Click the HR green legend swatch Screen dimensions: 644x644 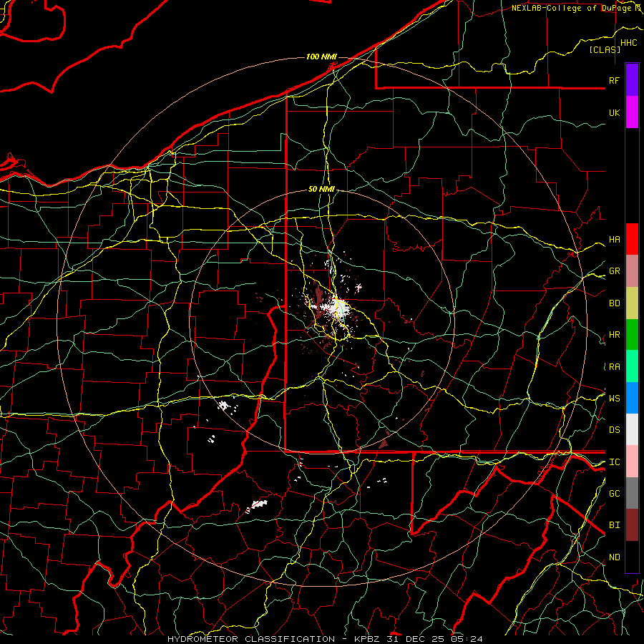(x=632, y=335)
